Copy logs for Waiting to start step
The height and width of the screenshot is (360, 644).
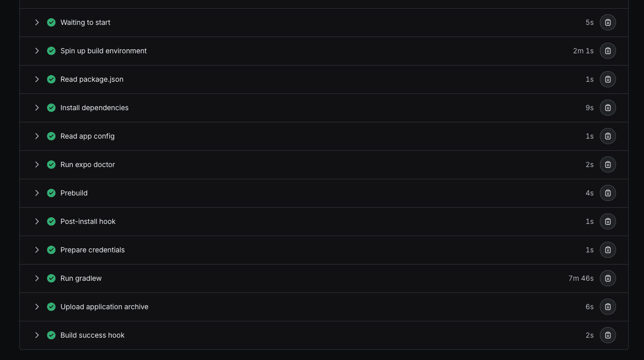click(x=607, y=22)
